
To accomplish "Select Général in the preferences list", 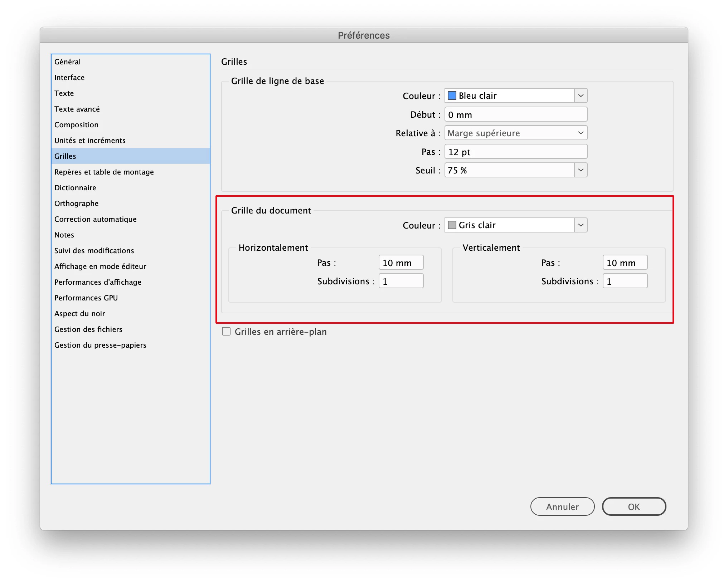I will point(68,62).
